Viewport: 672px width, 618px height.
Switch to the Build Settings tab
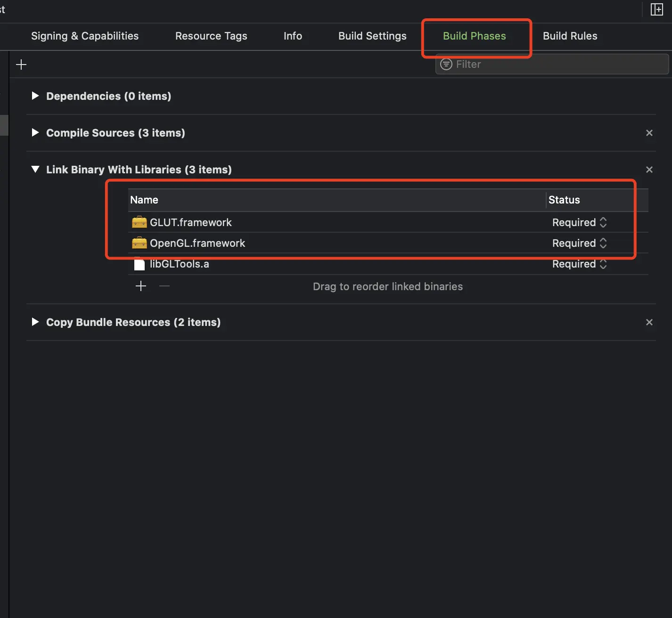[x=372, y=36]
